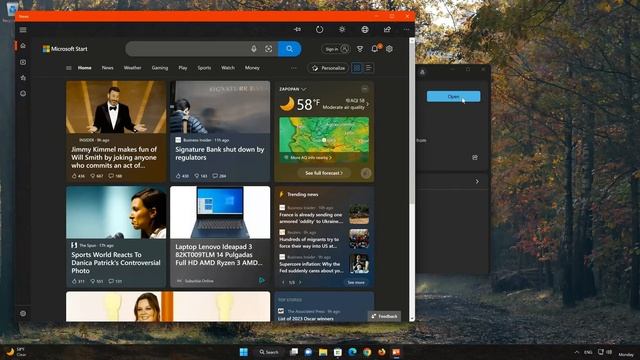Open the navigation hamburger beside Home

[69, 68]
